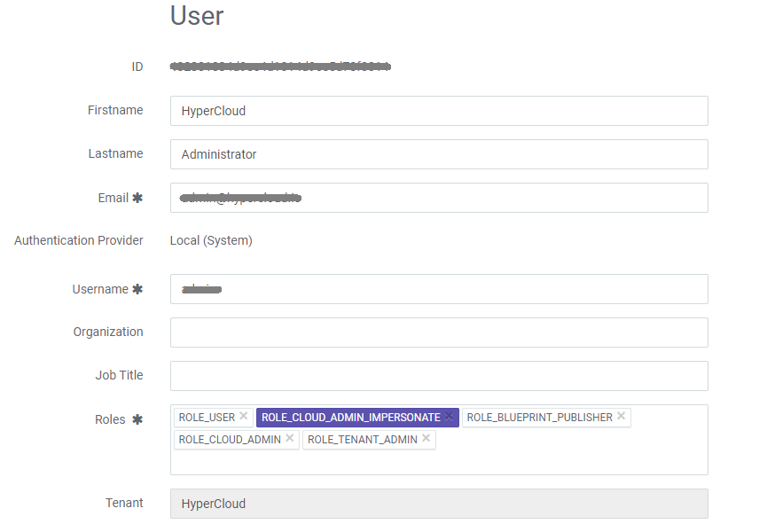The width and height of the screenshot is (767, 532).
Task: Click the Username input box
Action: point(439,289)
